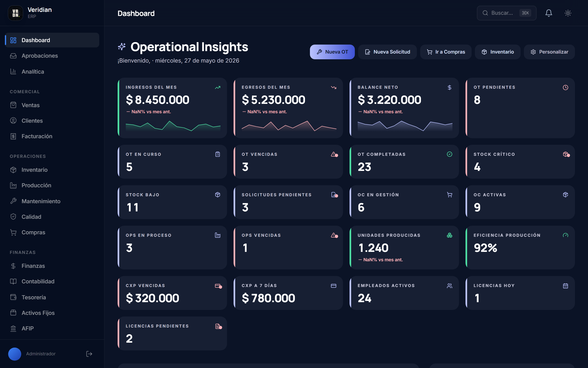Open notifications bell

point(549,13)
